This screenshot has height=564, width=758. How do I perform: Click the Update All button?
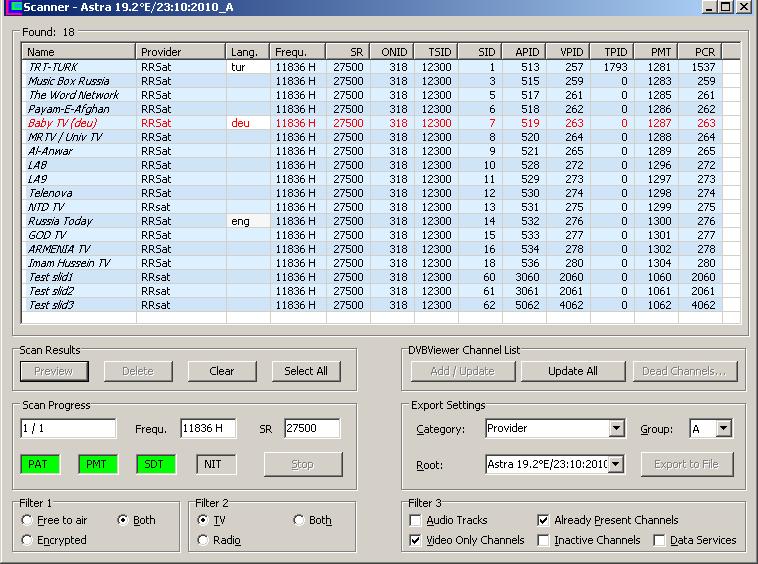573,371
